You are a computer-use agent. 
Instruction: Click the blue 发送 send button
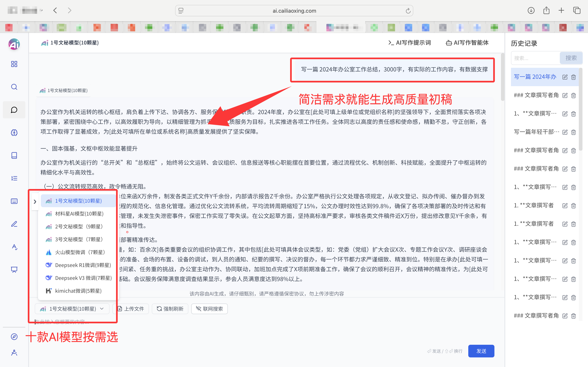click(481, 351)
